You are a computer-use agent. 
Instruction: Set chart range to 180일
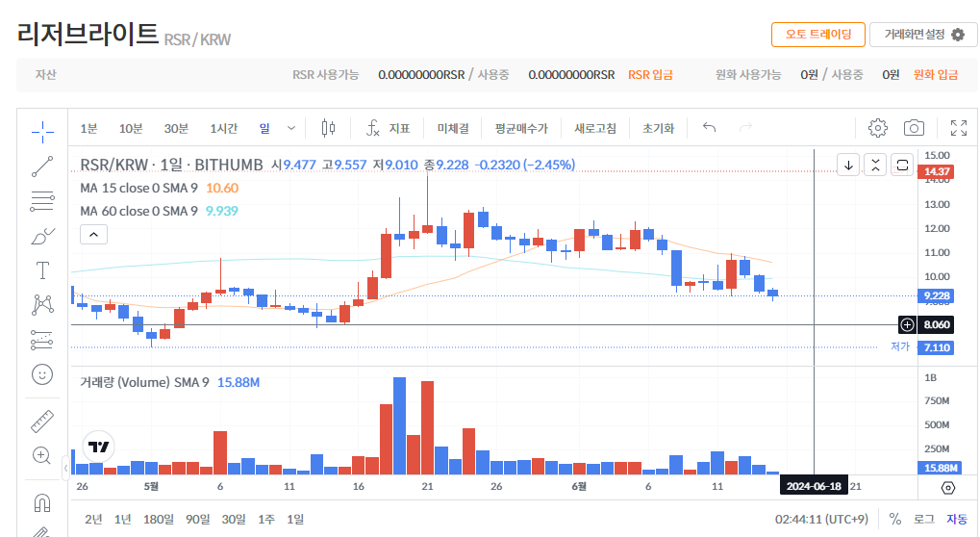(159, 519)
